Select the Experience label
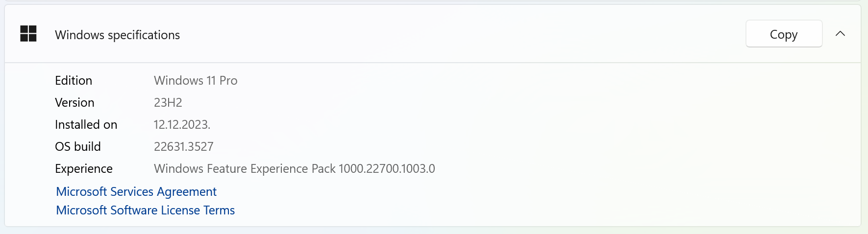 point(83,168)
